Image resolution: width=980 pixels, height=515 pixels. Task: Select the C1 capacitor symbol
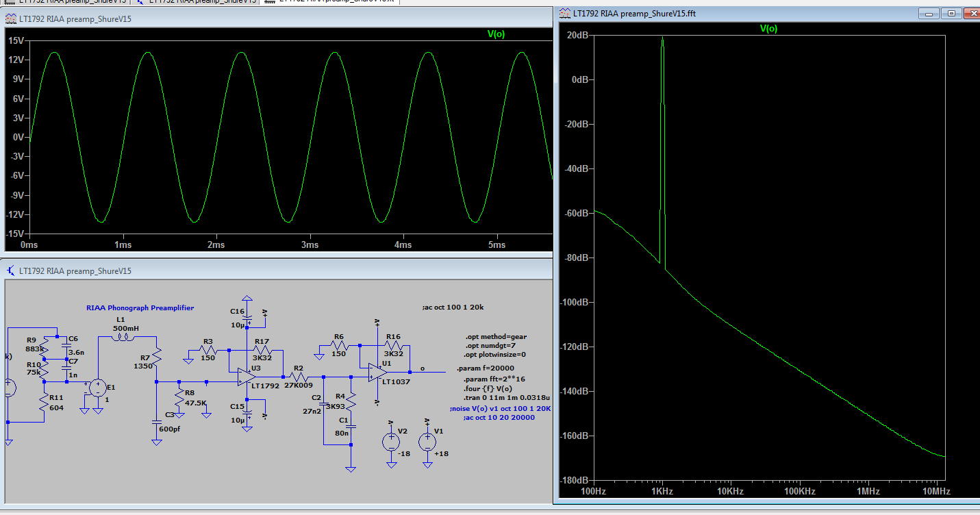[350, 427]
